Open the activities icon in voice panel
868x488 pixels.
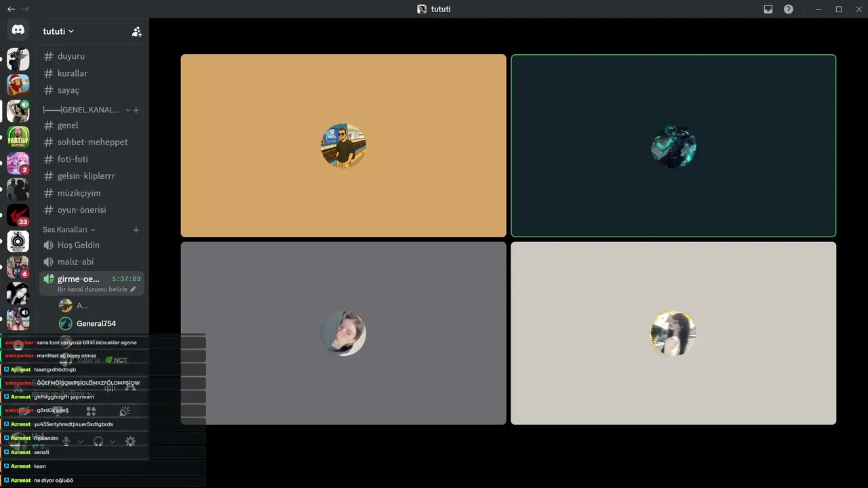91,411
